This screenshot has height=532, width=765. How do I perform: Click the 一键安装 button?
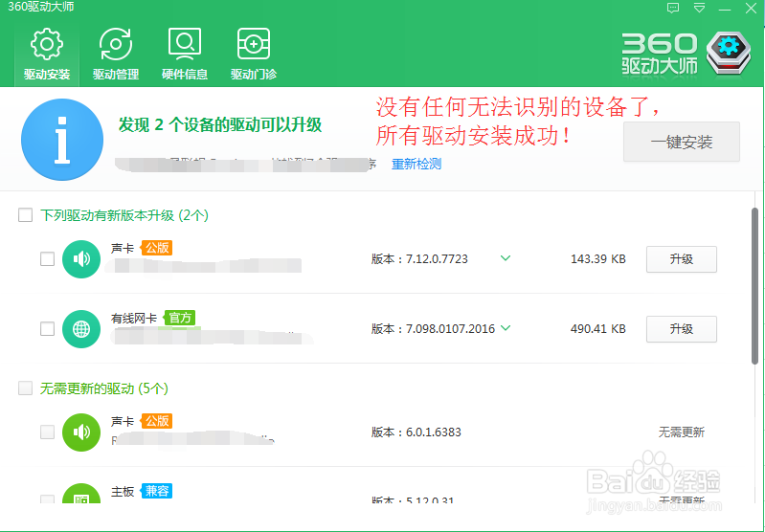[682, 142]
